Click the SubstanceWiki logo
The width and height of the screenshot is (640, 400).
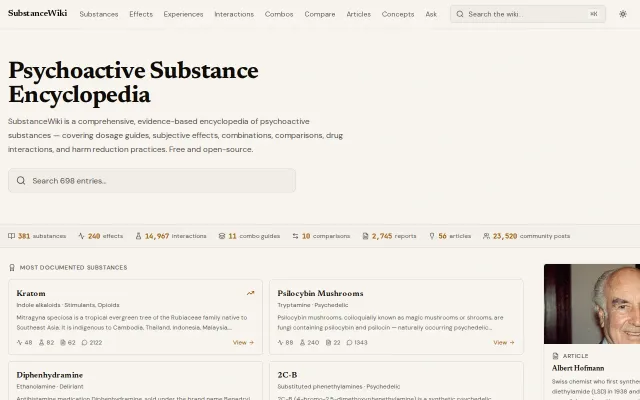pos(38,13)
